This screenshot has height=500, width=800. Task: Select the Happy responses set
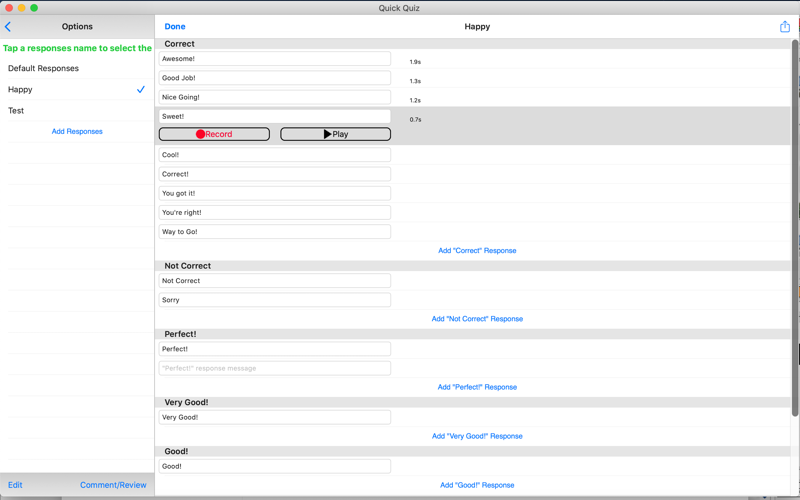coord(77,89)
